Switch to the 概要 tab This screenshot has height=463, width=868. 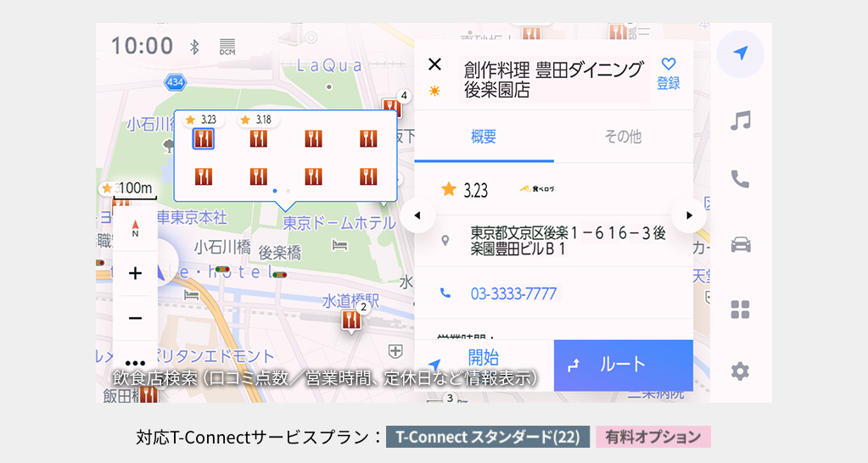[x=484, y=137]
